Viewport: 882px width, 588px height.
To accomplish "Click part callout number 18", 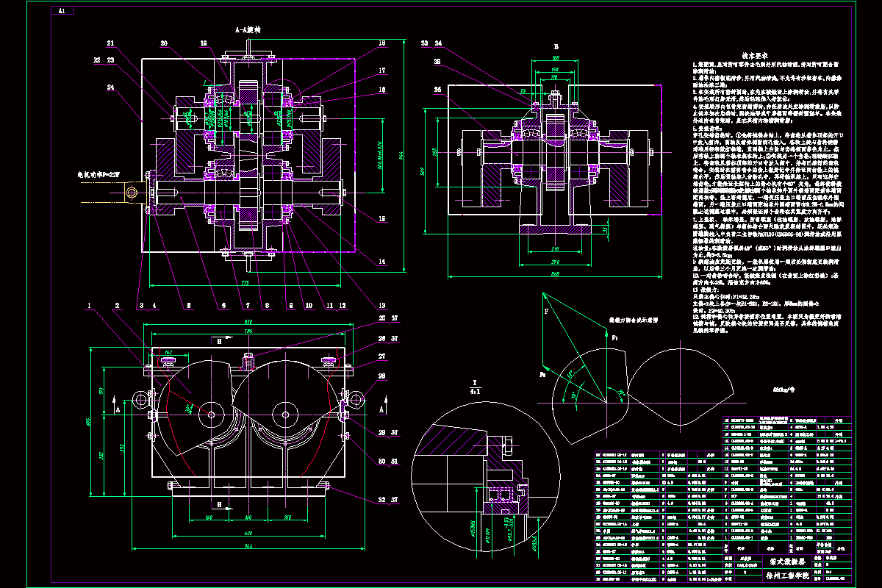I will [382, 43].
